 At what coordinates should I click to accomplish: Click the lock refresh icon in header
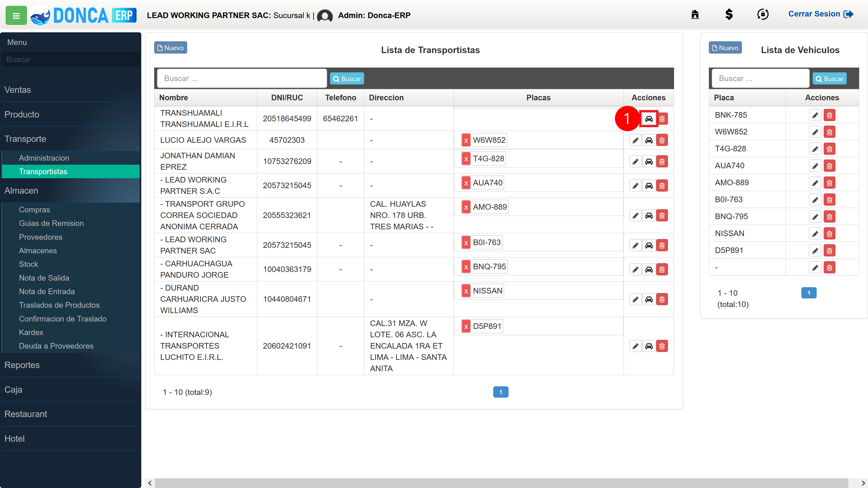coord(763,14)
